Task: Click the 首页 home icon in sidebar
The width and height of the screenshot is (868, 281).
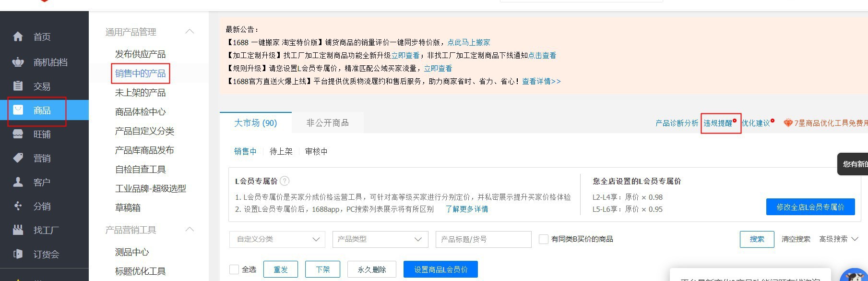Action: (x=18, y=37)
